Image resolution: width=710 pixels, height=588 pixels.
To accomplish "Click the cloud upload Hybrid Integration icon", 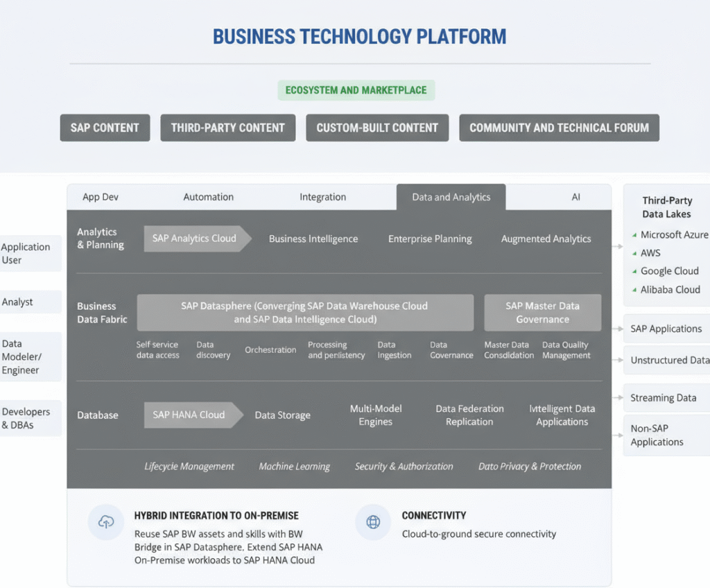I will pos(106,522).
